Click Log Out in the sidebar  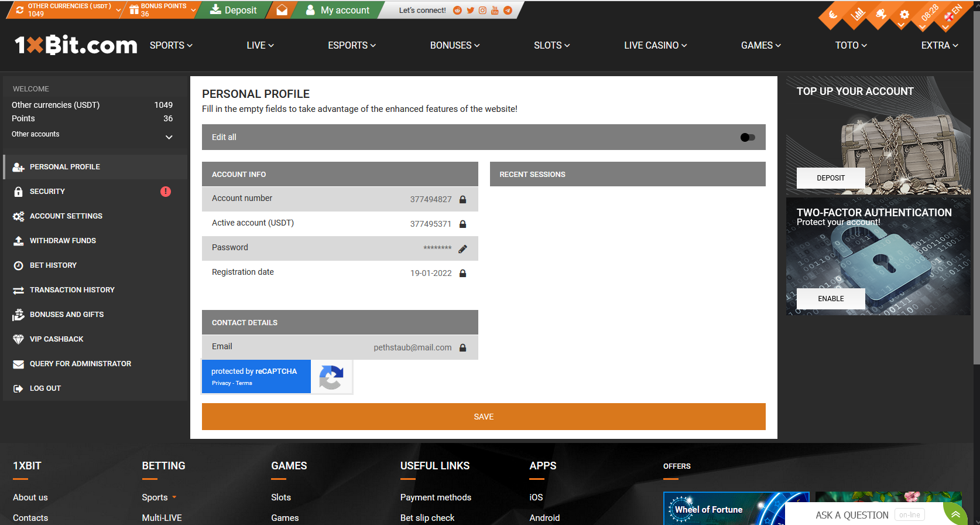point(95,388)
